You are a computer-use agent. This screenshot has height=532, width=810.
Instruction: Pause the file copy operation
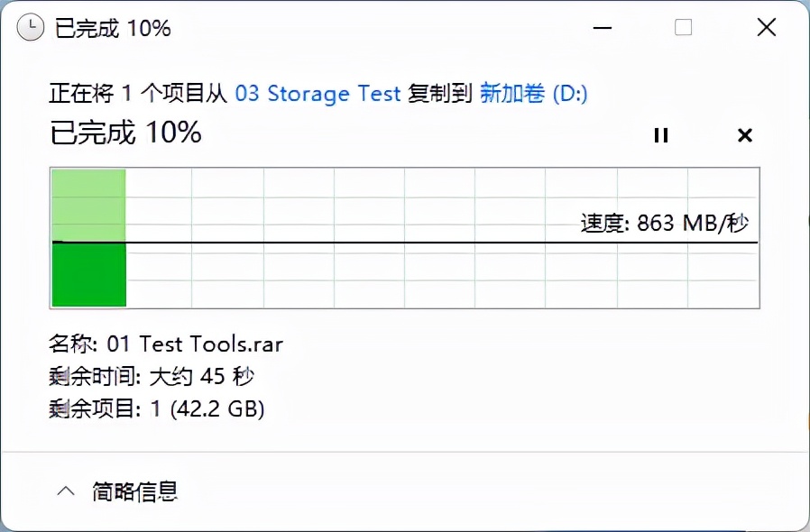(x=661, y=135)
